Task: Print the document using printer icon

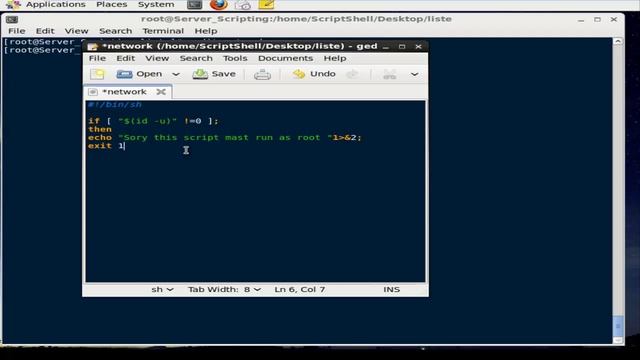Action: click(x=262, y=74)
